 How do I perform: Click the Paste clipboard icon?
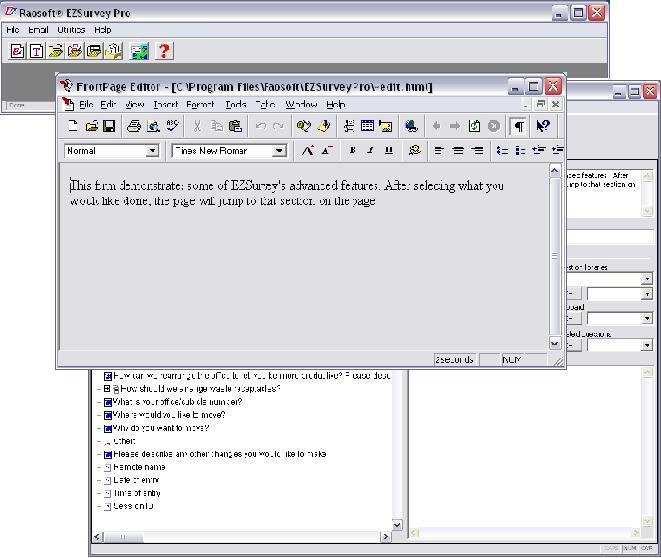click(235, 126)
